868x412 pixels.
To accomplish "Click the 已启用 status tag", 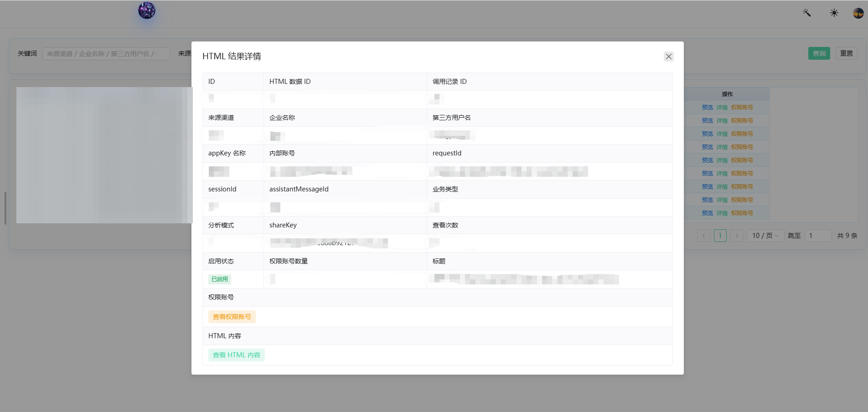I will (x=220, y=279).
